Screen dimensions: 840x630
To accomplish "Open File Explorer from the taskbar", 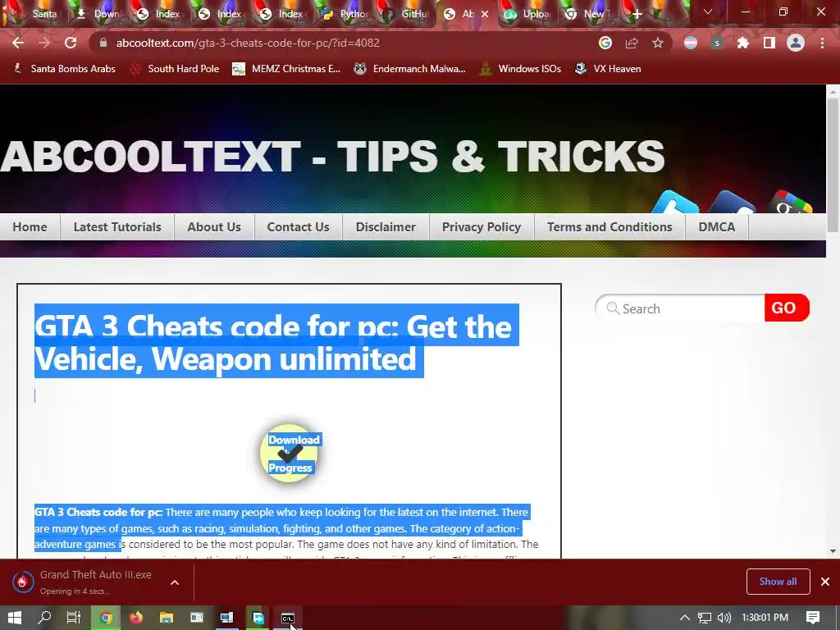I will [166, 618].
